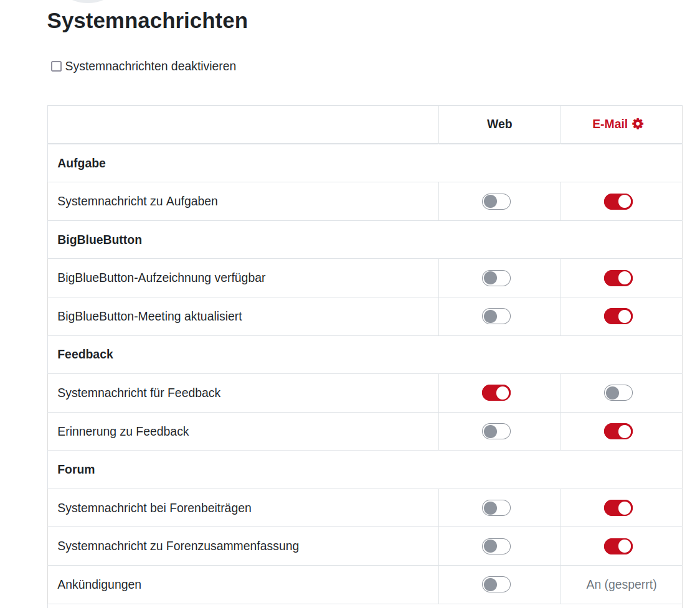This screenshot has width=700, height=608.
Task: Enable Web toggle for Ankündigungen
Action: [496, 584]
